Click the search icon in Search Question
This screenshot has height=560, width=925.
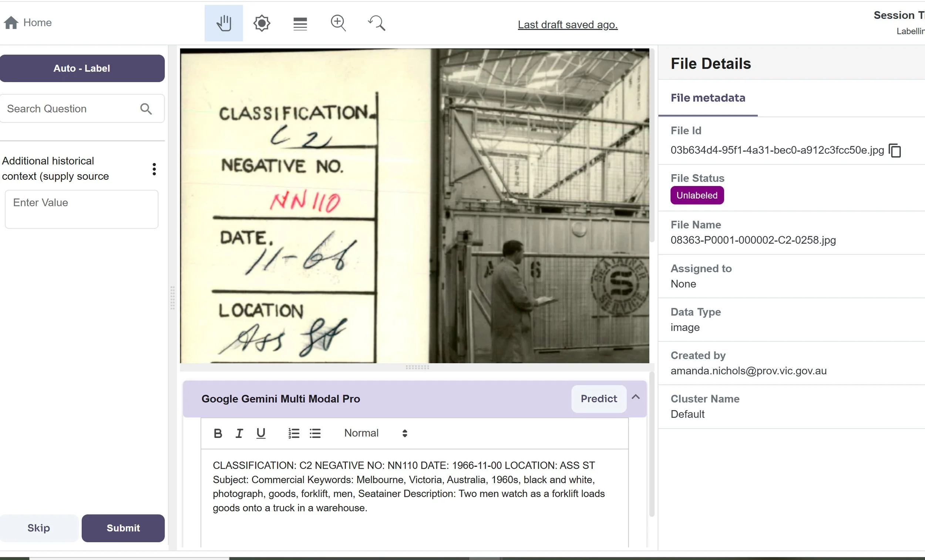tap(147, 108)
